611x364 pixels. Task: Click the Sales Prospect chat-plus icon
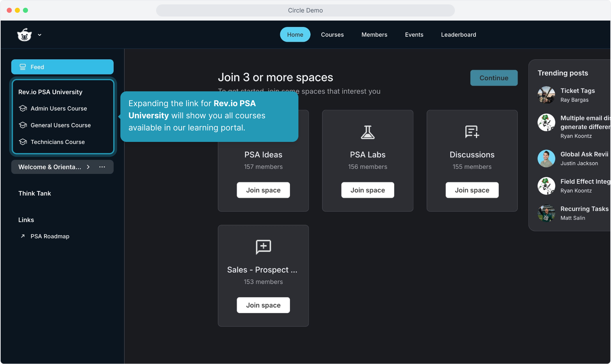pos(263,247)
